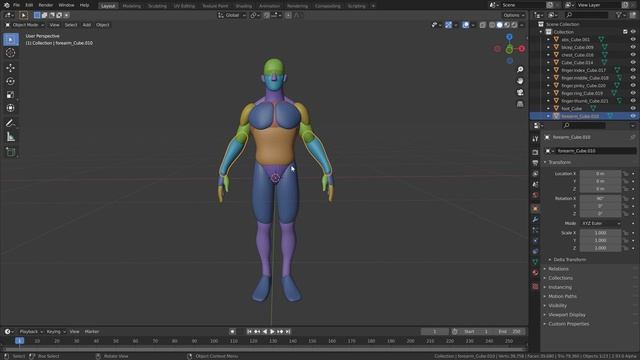Toggle viewport overlays button
This screenshot has width=640, height=360.
point(466,25)
